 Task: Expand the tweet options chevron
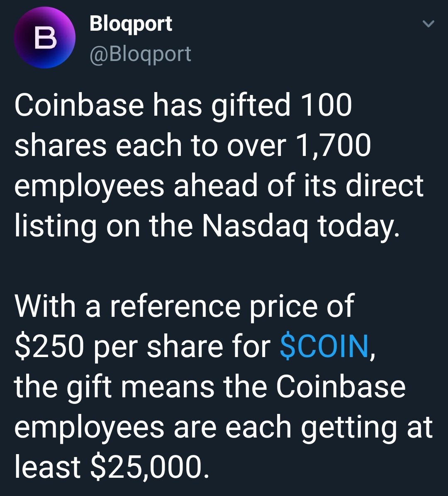[x=429, y=24]
